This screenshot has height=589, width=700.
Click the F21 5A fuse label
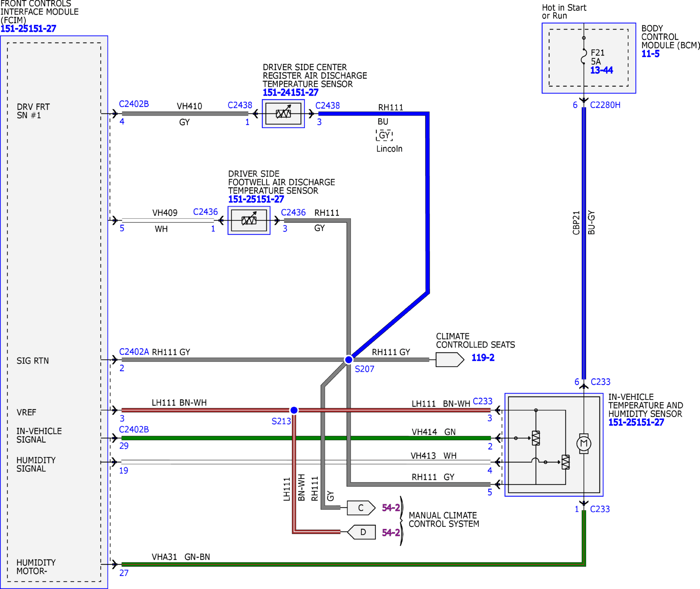598,57
